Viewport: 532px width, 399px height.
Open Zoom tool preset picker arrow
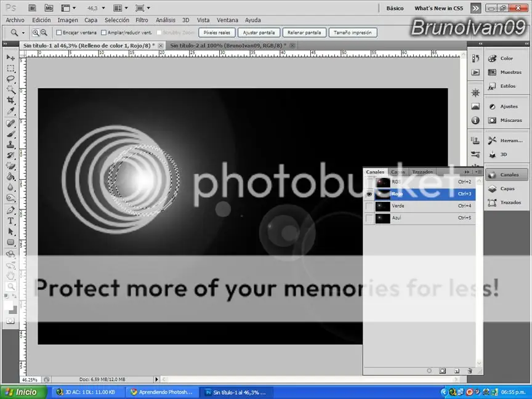[23, 33]
